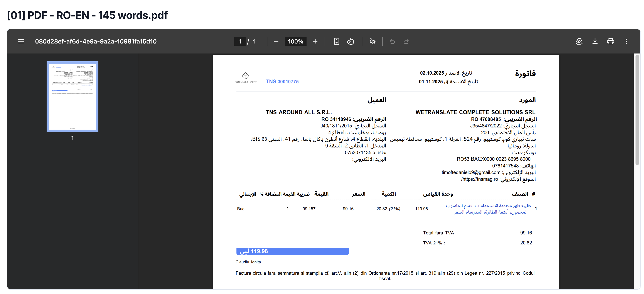Add the PDF to Google Drive
Viewport: 644px width, 294px height.
point(580,42)
